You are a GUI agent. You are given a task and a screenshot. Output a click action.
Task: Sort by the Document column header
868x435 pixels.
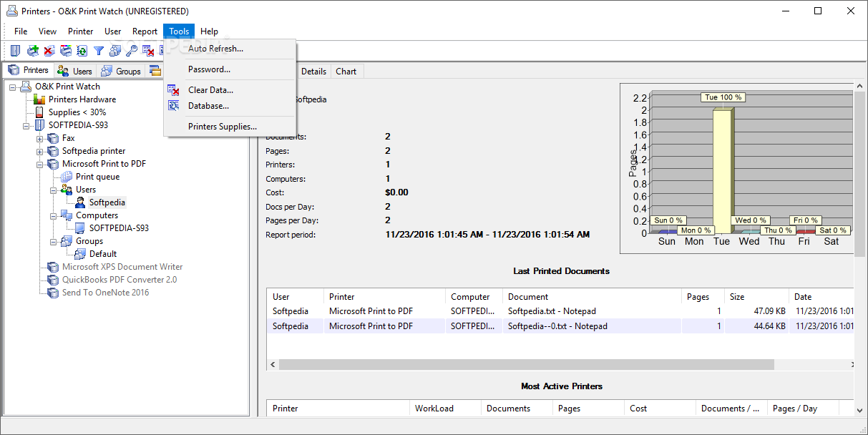[592, 297]
